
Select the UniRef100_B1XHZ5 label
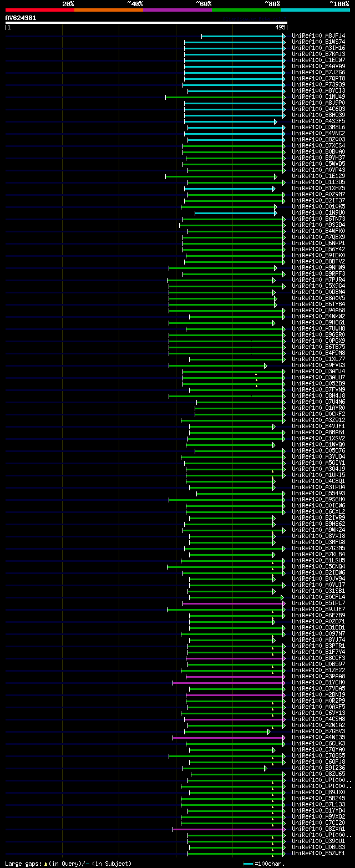[x=318, y=188]
